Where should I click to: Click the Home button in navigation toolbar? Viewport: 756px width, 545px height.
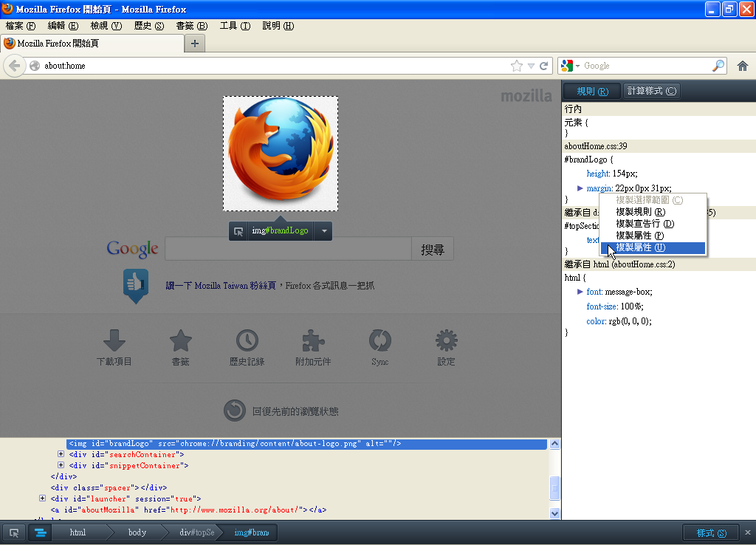pyautogui.click(x=742, y=66)
